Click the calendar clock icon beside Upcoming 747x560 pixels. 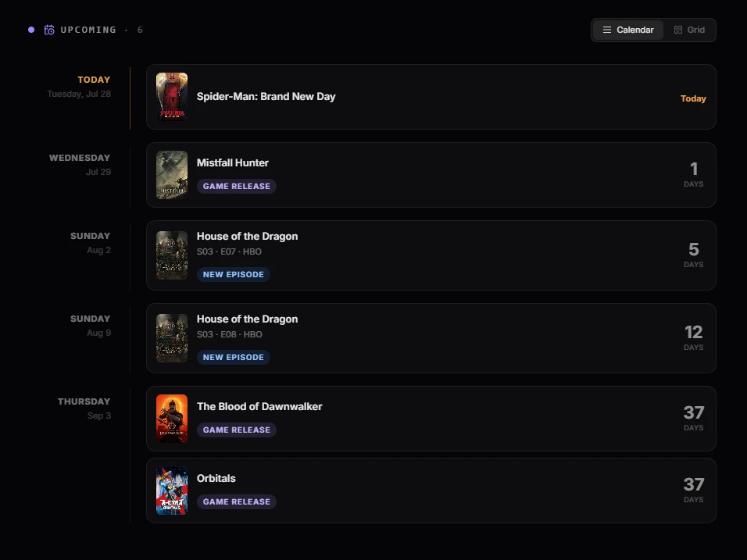[49, 30]
